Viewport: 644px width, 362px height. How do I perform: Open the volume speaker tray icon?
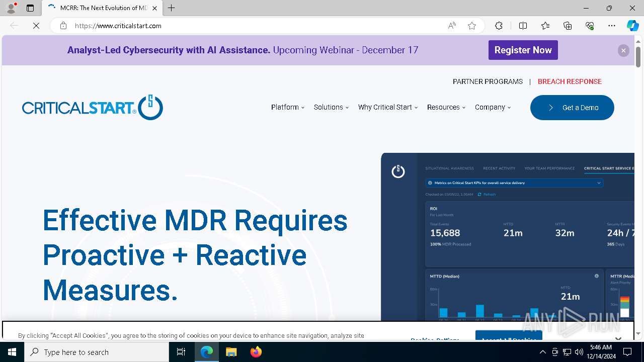point(579,352)
